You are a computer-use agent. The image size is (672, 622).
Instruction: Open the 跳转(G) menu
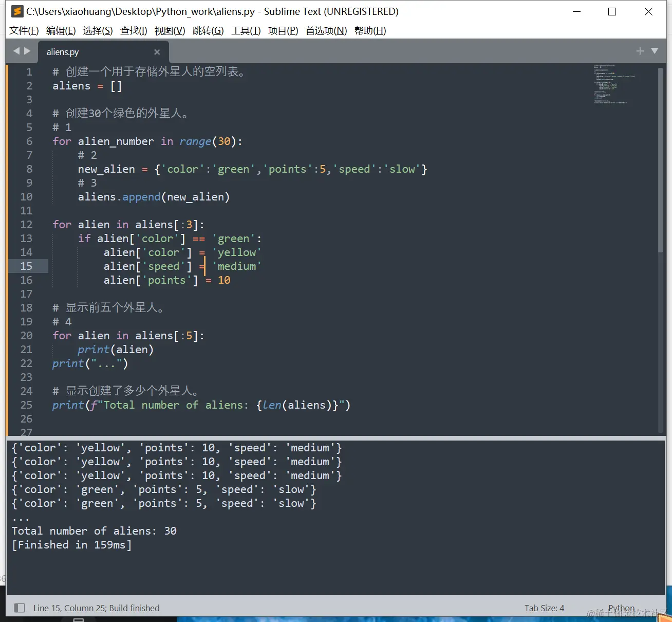208,30
